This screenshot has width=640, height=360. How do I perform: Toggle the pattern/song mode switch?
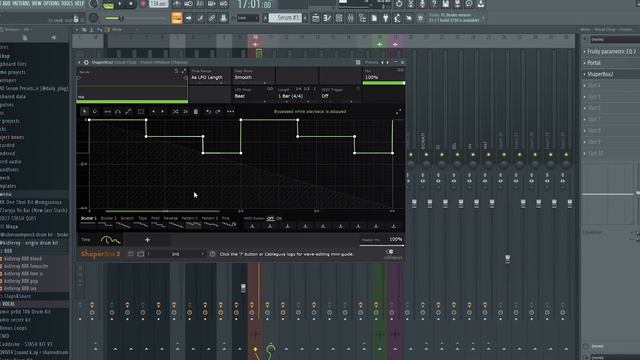pyautogui.click(x=108, y=5)
